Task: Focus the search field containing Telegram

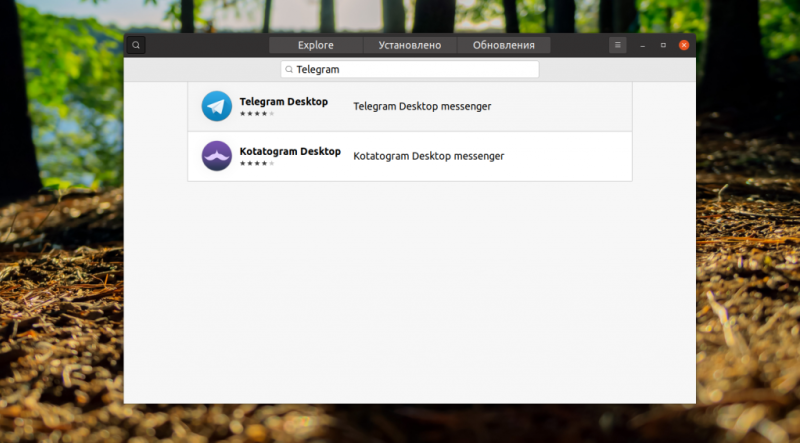Action: coord(410,69)
